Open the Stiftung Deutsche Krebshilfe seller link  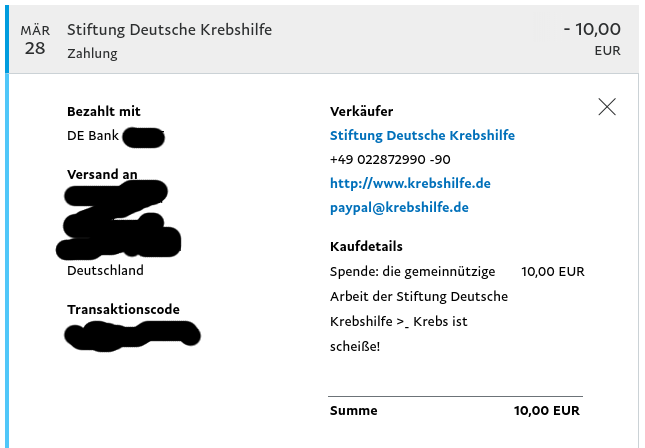tap(422, 135)
